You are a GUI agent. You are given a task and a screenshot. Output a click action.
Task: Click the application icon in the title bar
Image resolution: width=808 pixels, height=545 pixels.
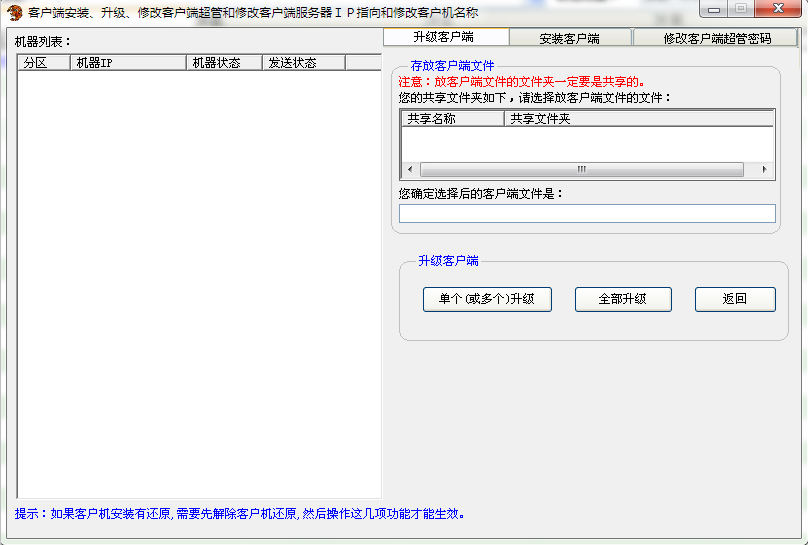15,12
